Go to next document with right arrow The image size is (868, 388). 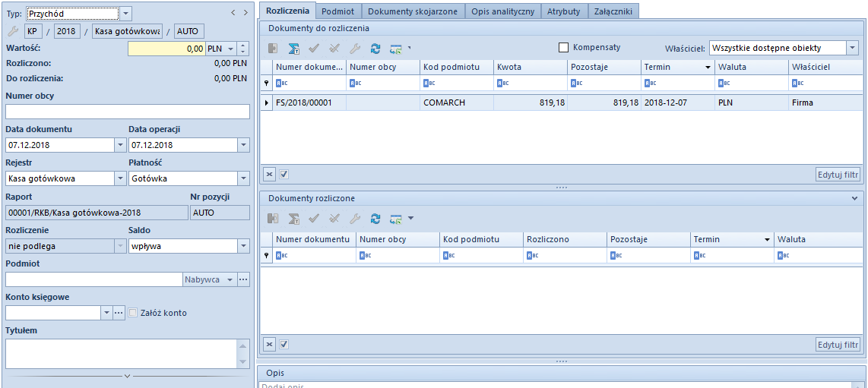click(246, 13)
